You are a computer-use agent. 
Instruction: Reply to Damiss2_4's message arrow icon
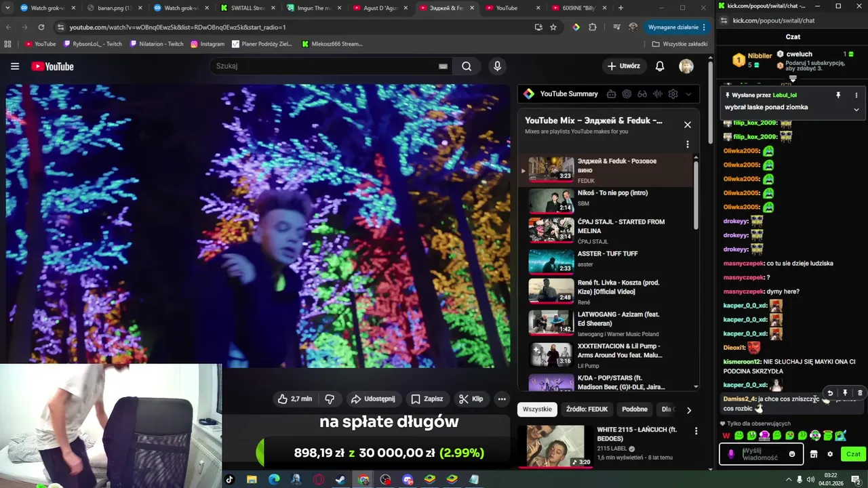[830, 393]
